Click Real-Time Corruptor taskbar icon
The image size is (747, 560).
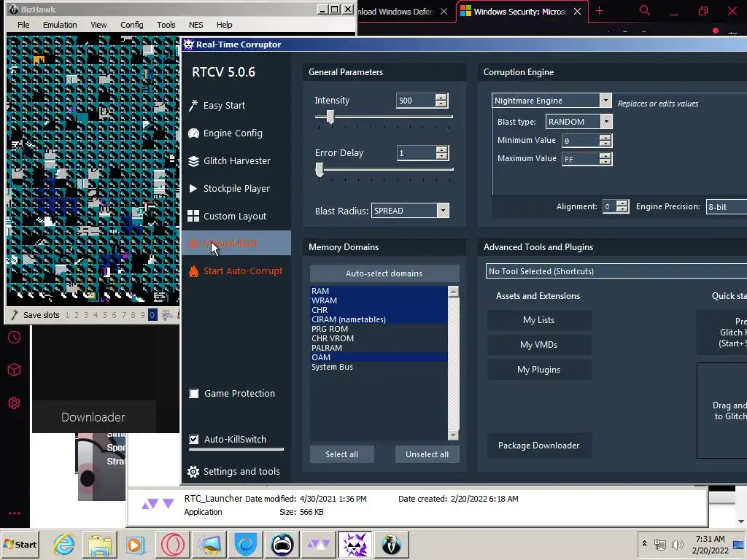coord(355,544)
